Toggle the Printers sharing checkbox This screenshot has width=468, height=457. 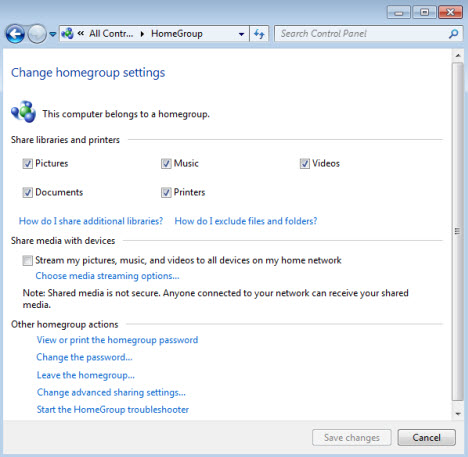[x=166, y=192]
